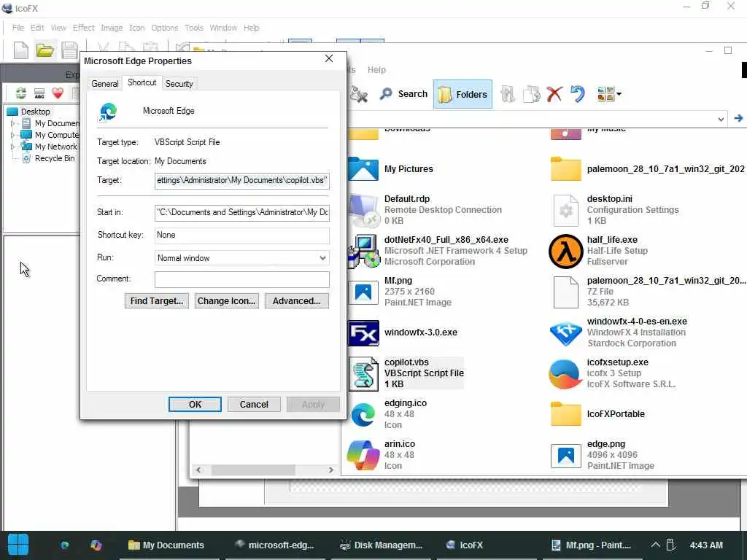Screen dimensions: 747x560
Task: Select the icofxsetup.exe file icon
Action: pyautogui.click(x=565, y=374)
